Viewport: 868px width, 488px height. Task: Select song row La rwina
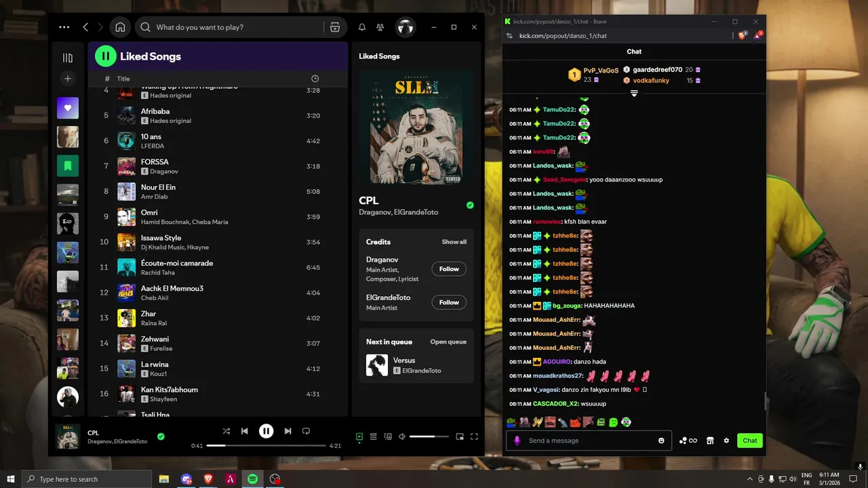218,369
